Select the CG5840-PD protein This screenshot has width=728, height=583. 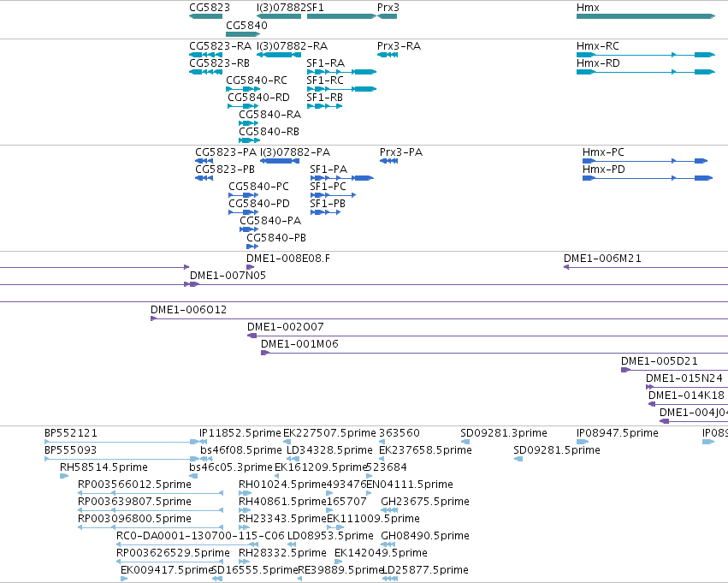[243, 213]
